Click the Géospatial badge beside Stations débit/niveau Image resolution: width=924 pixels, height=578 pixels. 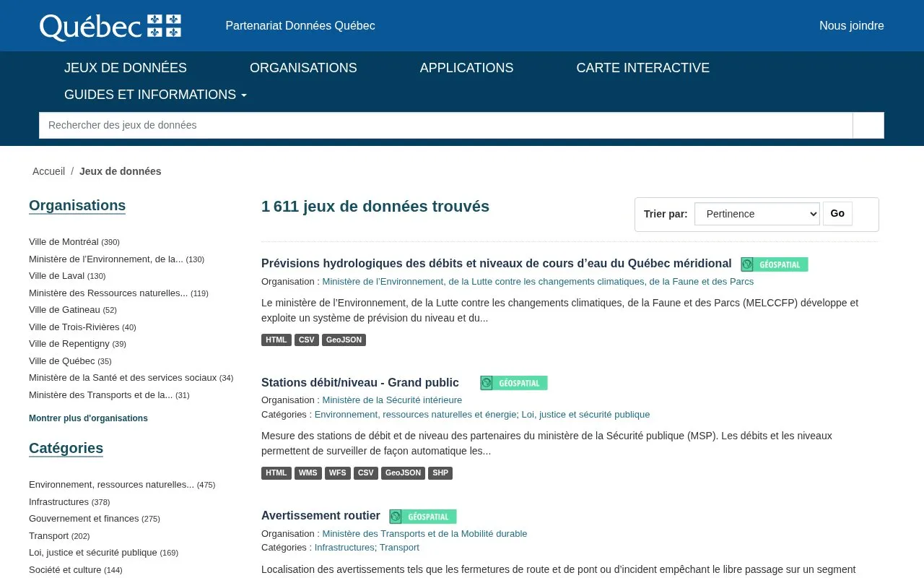[x=514, y=383]
